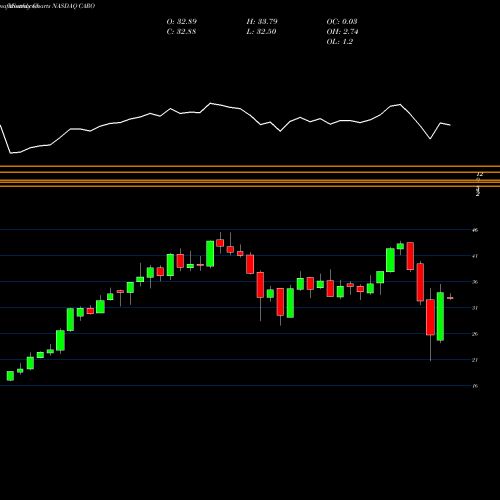
Task: Click the 41 price axis label
Action: (x=475, y=256)
